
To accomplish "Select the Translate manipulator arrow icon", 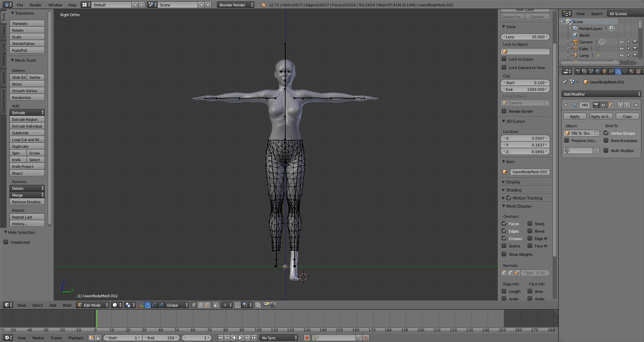I will pos(148,305).
